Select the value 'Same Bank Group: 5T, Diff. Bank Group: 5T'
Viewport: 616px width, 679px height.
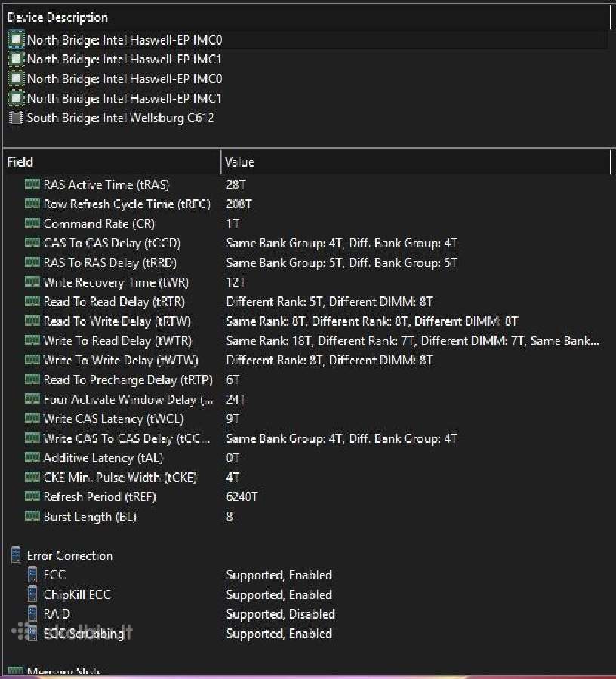click(x=341, y=263)
